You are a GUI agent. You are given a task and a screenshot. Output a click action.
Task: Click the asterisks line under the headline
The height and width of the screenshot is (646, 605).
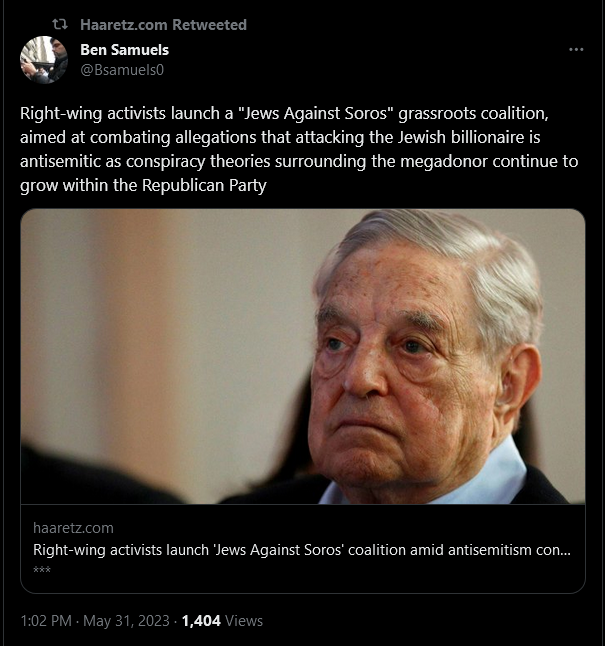42,570
